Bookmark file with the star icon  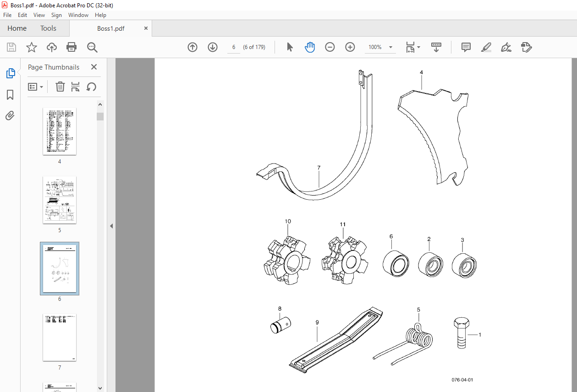click(31, 47)
